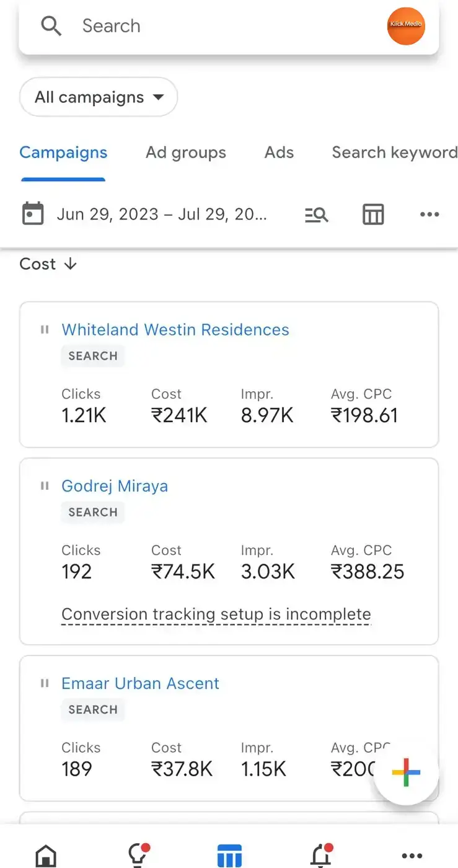Open the Whiteland Westin Residences campaign link
The width and height of the screenshot is (458, 868).
175,329
